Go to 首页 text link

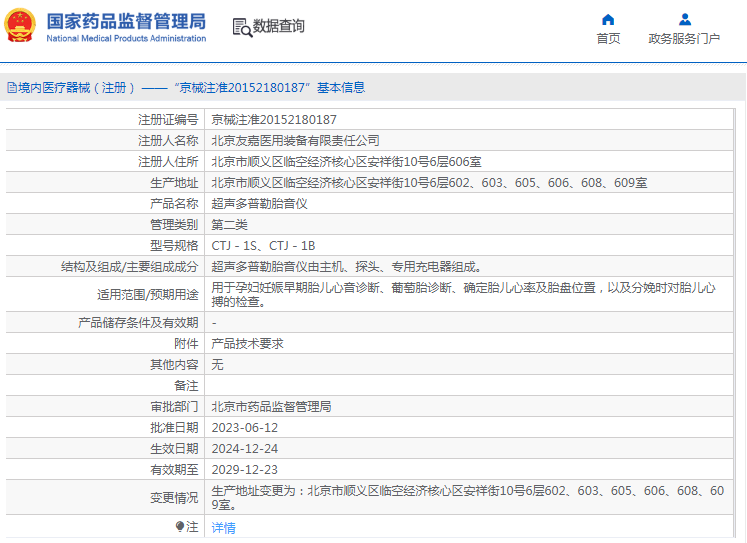coord(608,39)
